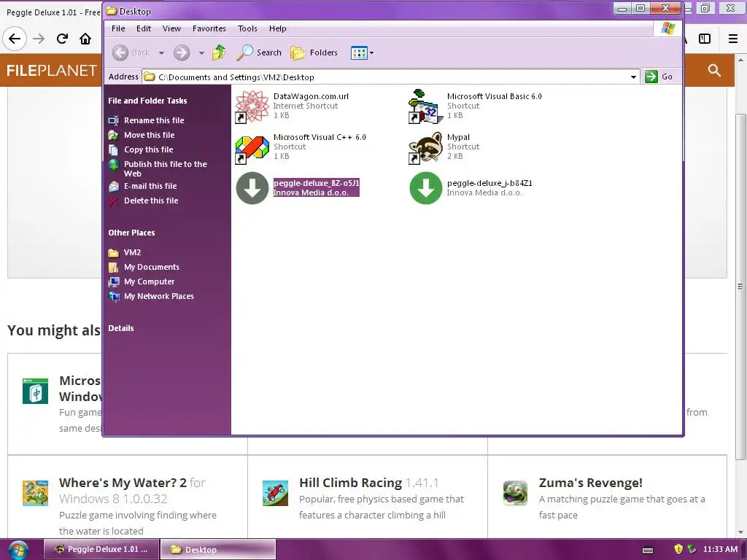This screenshot has height=560, width=747.
Task: Click the FILEPLANET logo
Action: [x=52, y=71]
